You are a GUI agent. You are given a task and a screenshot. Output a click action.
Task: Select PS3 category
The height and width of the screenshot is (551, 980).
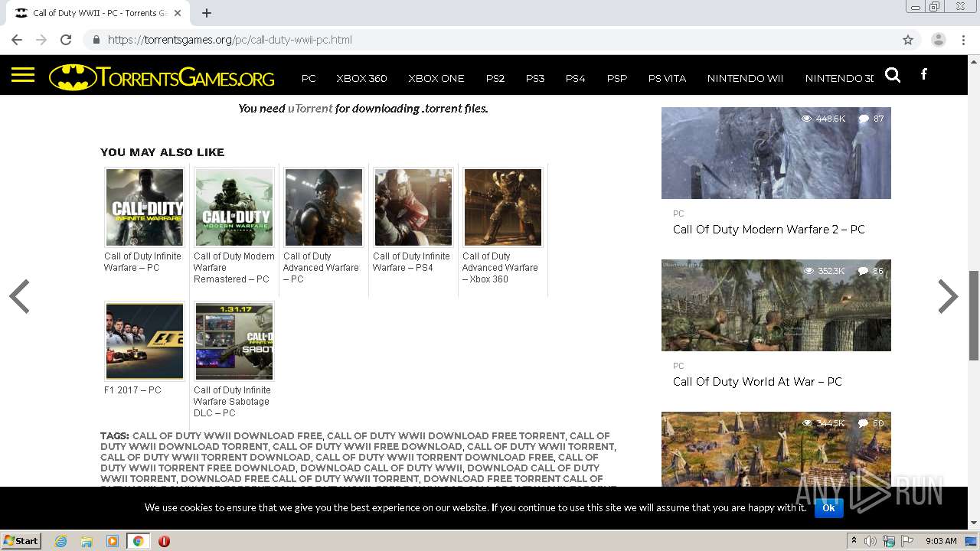pyautogui.click(x=535, y=78)
